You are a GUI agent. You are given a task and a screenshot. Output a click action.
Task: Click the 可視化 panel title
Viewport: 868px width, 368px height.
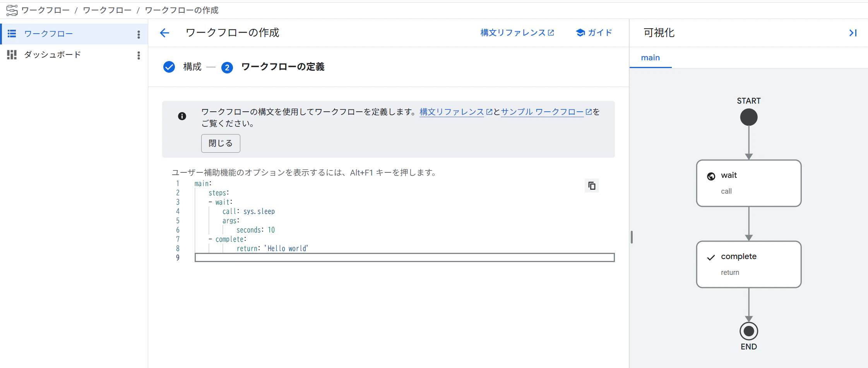pos(659,33)
